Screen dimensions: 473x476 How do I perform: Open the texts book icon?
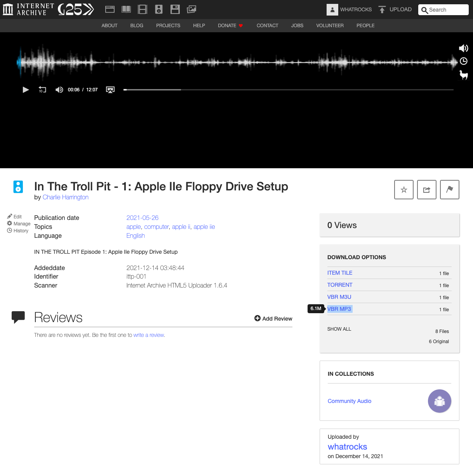(x=126, y=9)
